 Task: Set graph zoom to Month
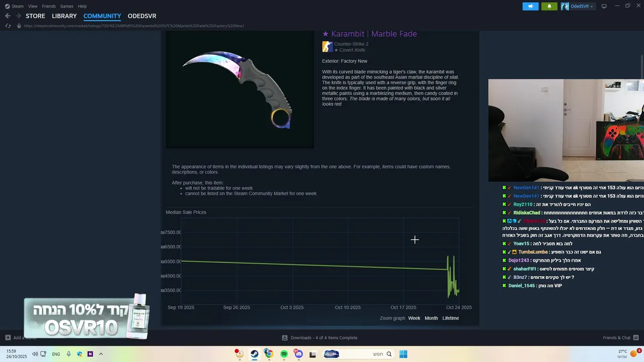point(431,318)
